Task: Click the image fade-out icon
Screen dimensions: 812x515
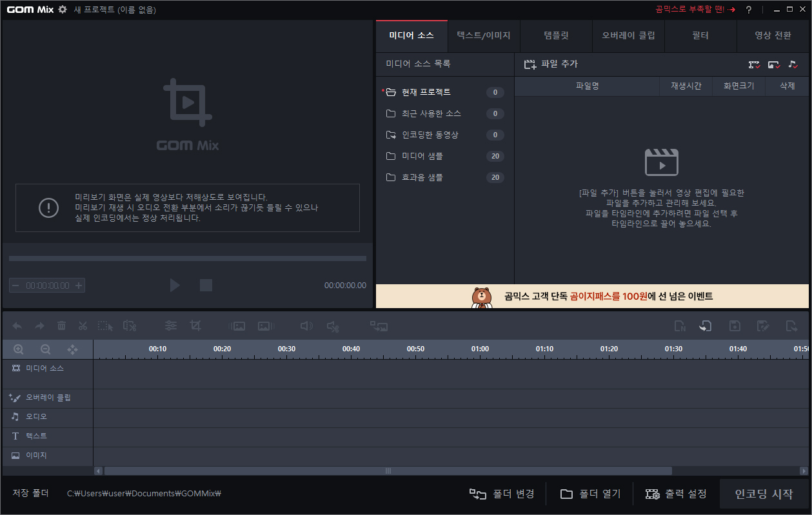Action: click(265, 326)
